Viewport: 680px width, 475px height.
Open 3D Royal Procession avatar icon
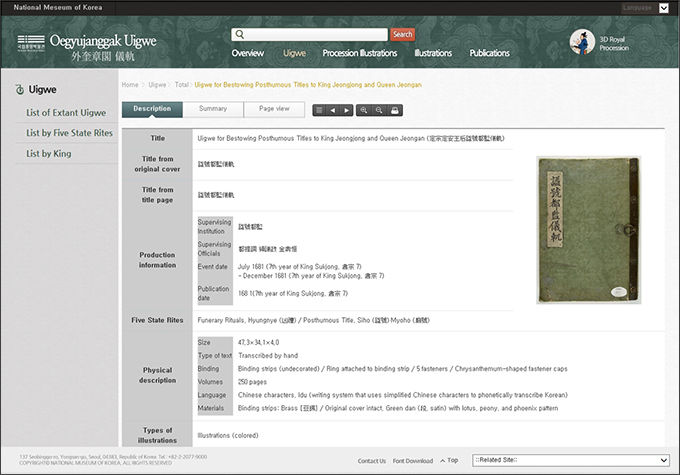pyautogui.click(x=582, y=42)
